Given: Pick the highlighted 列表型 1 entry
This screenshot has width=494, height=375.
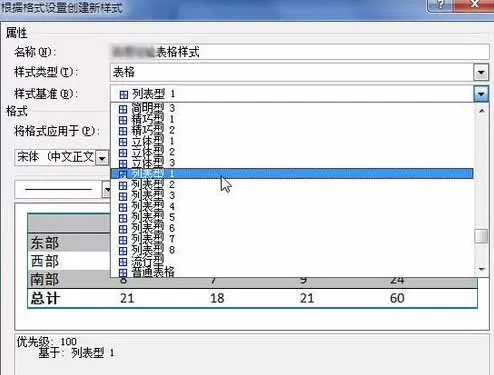Looking at the screenshot, I should [x=292, y=173].
